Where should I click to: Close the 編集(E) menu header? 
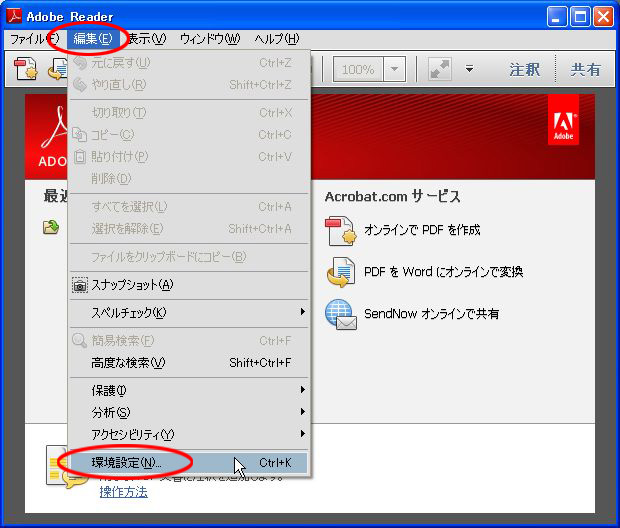pyautogui.click(x=93, y=39)
